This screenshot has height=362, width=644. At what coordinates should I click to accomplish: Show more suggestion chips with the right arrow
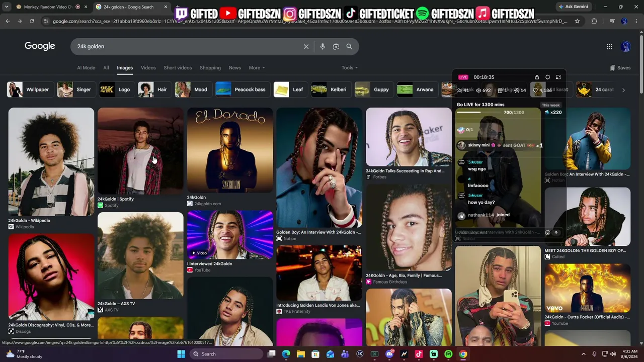[x=623, y=90]
